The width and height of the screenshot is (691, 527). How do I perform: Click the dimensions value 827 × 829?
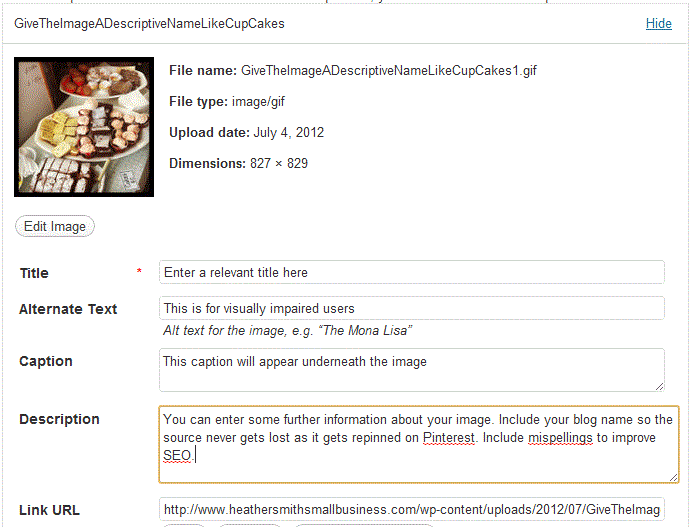[279, 163]
